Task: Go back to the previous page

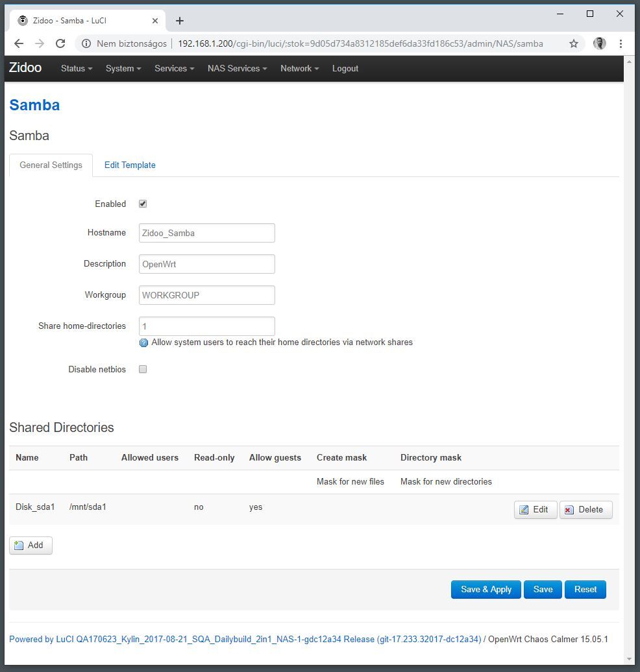Action: [18, 43]
